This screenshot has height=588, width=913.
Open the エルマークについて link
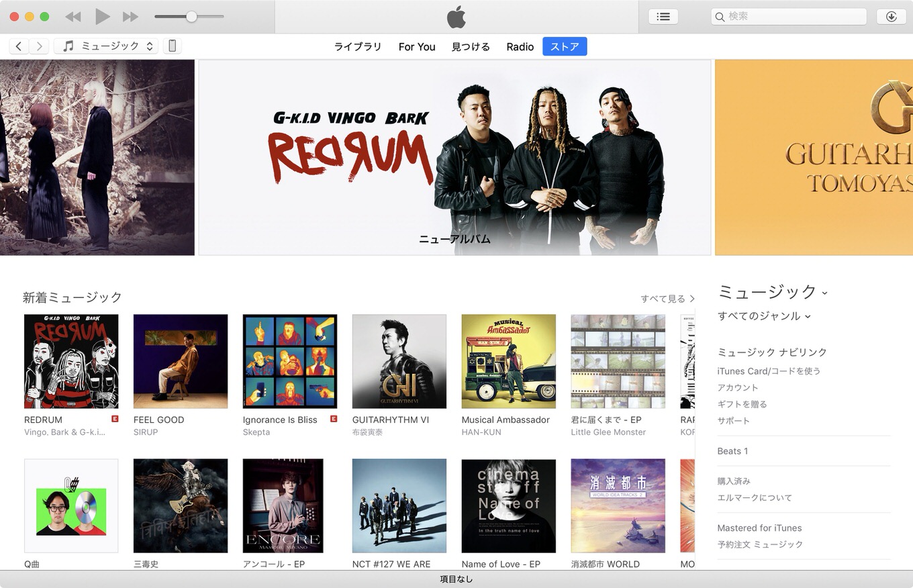click(755, 498)
